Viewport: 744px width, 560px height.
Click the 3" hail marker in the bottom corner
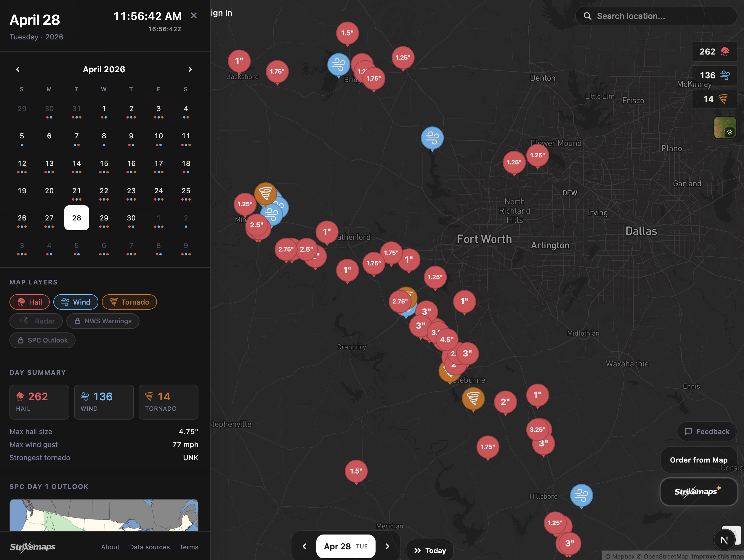pyautogui.click(x=570, y=543)
